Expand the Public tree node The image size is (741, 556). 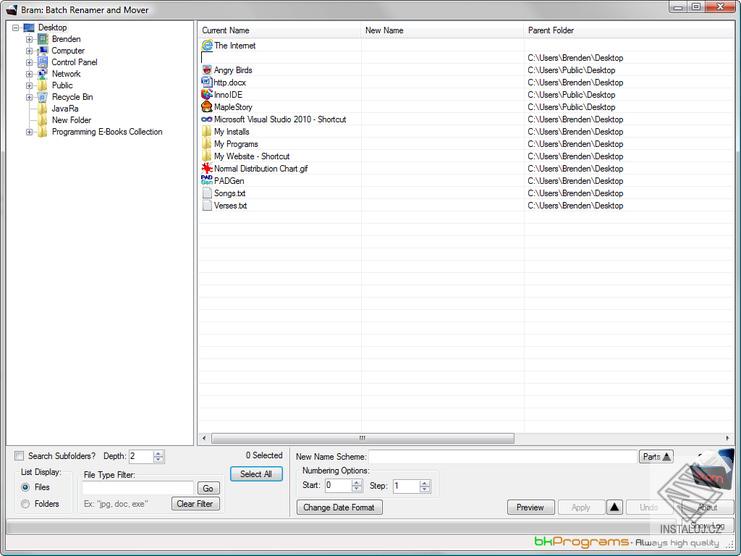[29, 86]
